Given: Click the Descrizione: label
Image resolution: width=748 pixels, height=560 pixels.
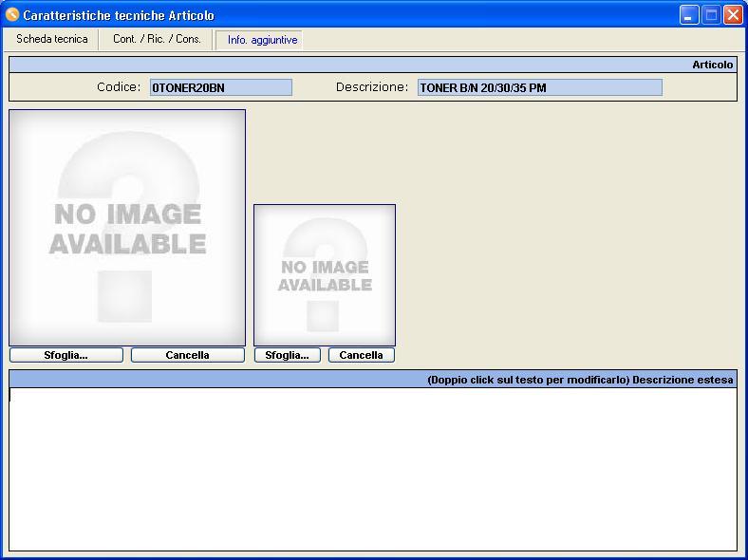Looking at the screenshot, I should coord(372,87).
